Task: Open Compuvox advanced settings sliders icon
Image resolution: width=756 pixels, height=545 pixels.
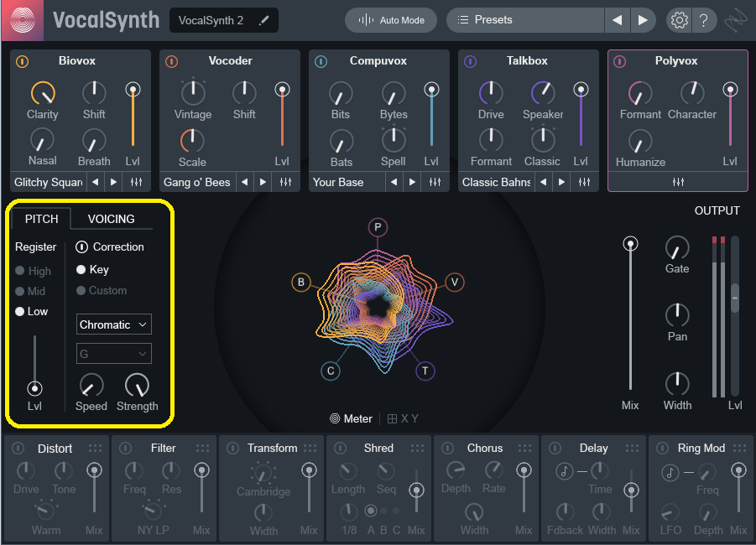Action: pos(435,182)
